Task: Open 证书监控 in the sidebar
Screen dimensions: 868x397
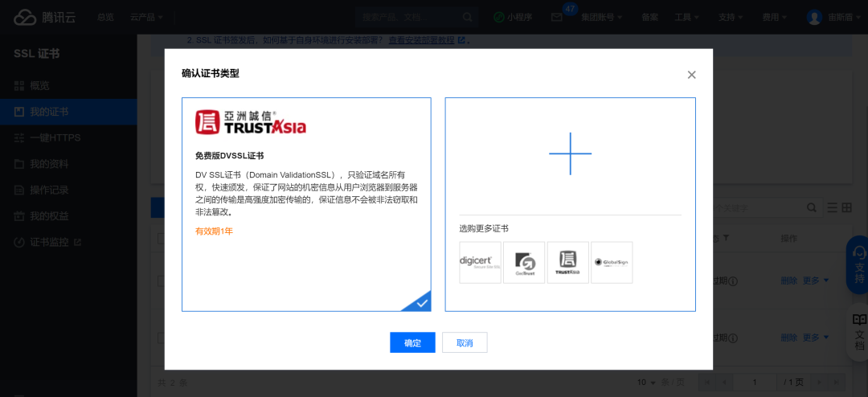Action: (x=68, y=242)
